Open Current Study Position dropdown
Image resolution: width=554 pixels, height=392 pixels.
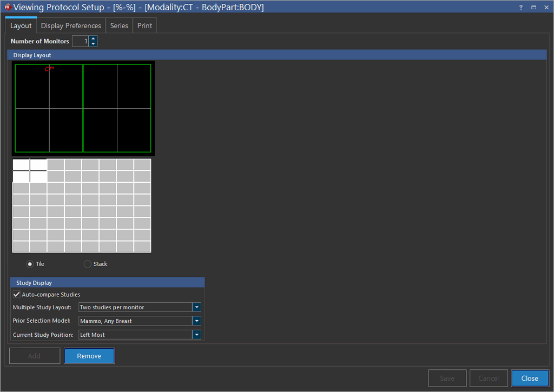[197, 335]
